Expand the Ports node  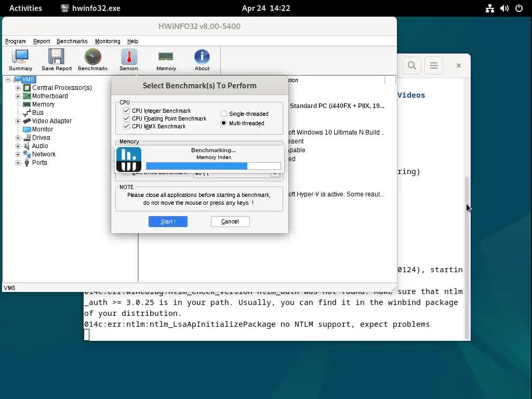click(x=18, y=163)
